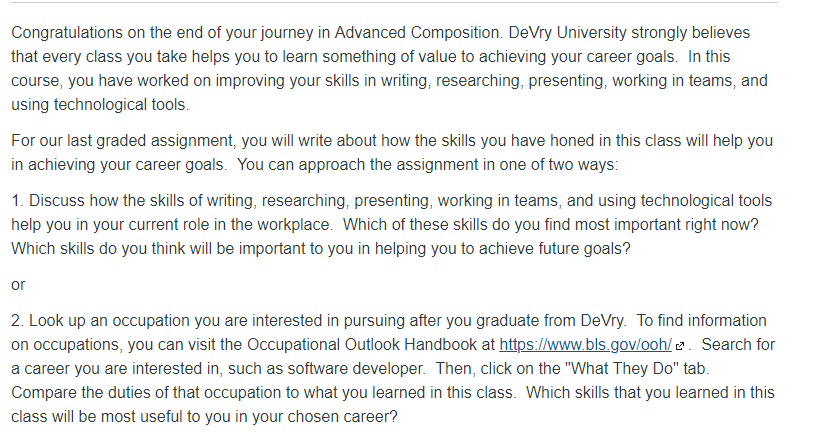Click the sentence 'Compare the duties of that occupation'
Image resolution: width=816 pixels, height=437 pixels.
click(263, 392)
